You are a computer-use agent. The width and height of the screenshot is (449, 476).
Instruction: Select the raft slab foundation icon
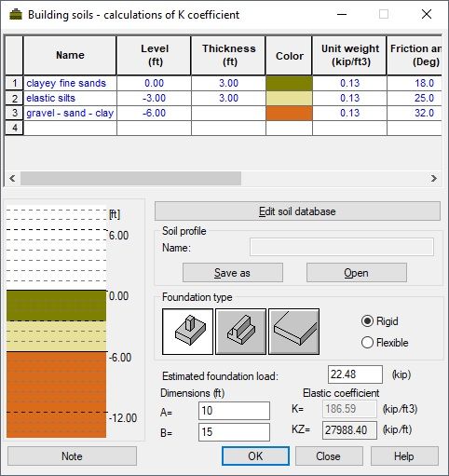pyautogui.click(x=293, y=332)
